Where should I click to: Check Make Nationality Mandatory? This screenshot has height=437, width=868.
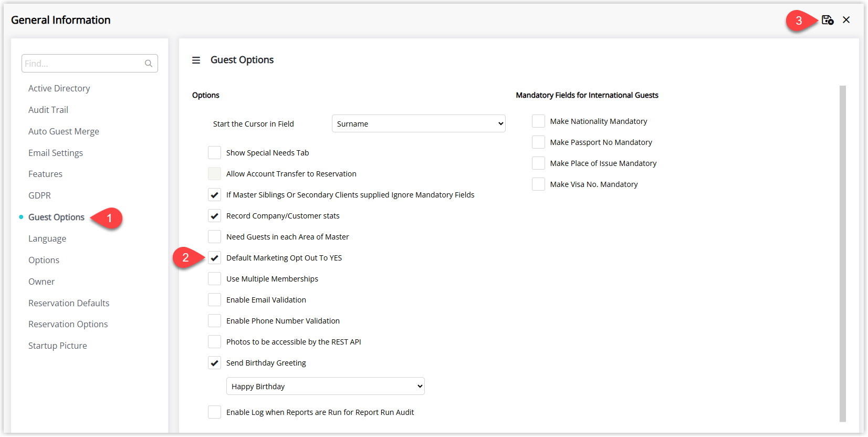pos(538,121)
